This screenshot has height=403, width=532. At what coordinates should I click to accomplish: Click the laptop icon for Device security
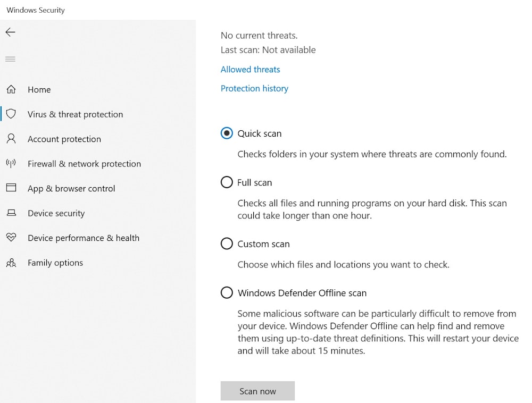tap(11, 213)
